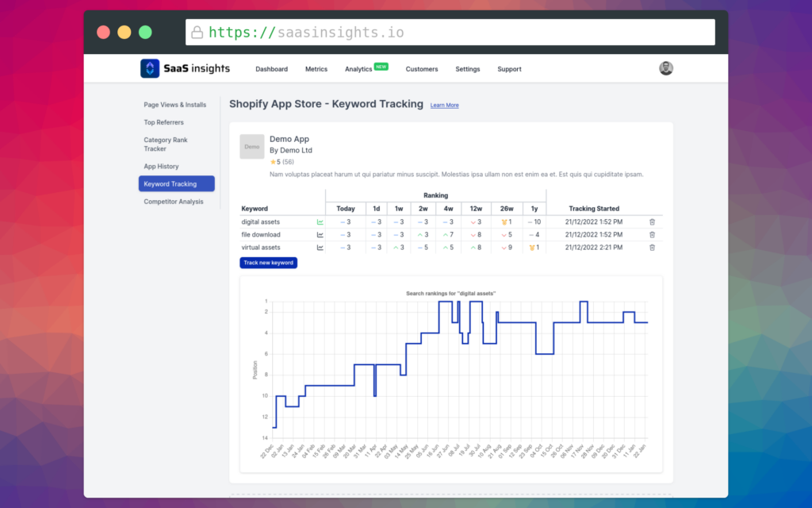This screenshot has width=812, height=508.
Task: Click the 12w column header
Action: click(x=476, y=209)
